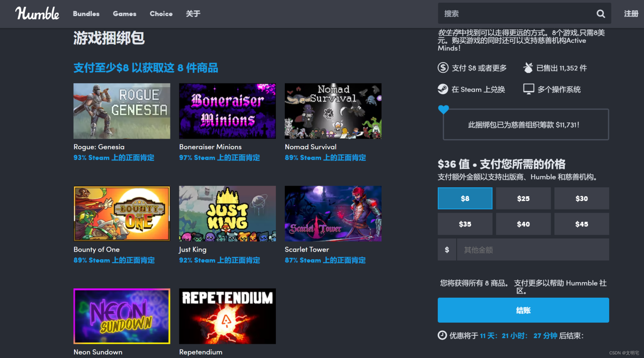Click the 游戏捆绑包 heading
Image resolution: width=644 pixels, height=358 pixels.
[109, 38]
